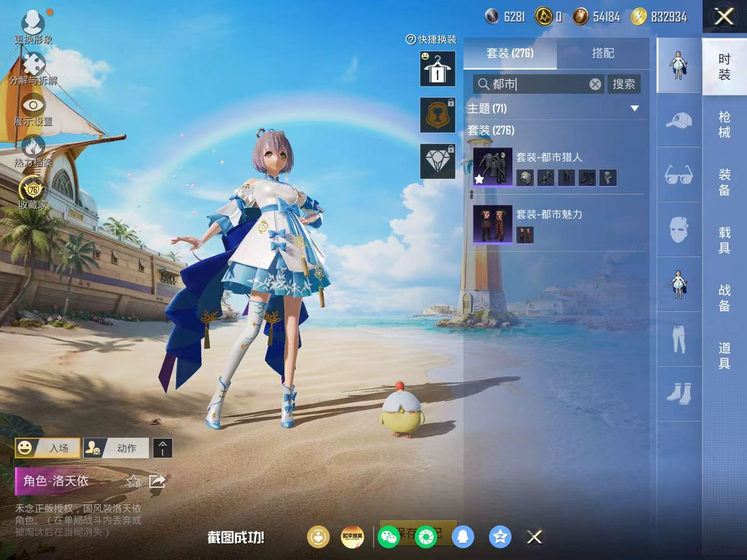Image resolution: width=747 pixels, height=560 pixels.
Task: Clear the search box text
Action: coord(595,85)
